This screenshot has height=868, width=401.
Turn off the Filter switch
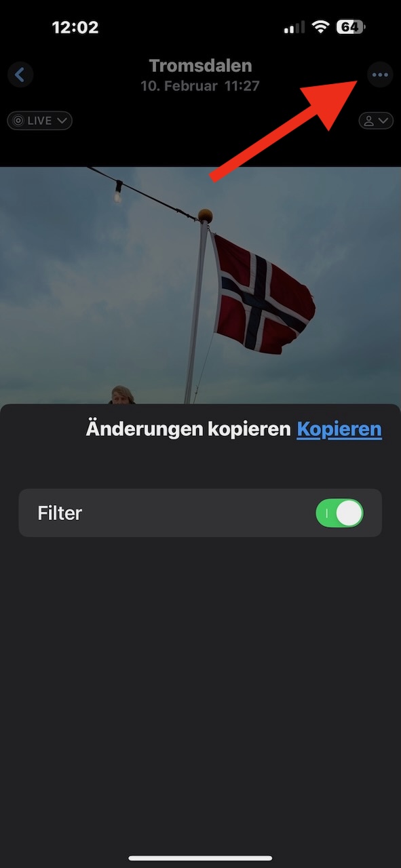(339, 513)
